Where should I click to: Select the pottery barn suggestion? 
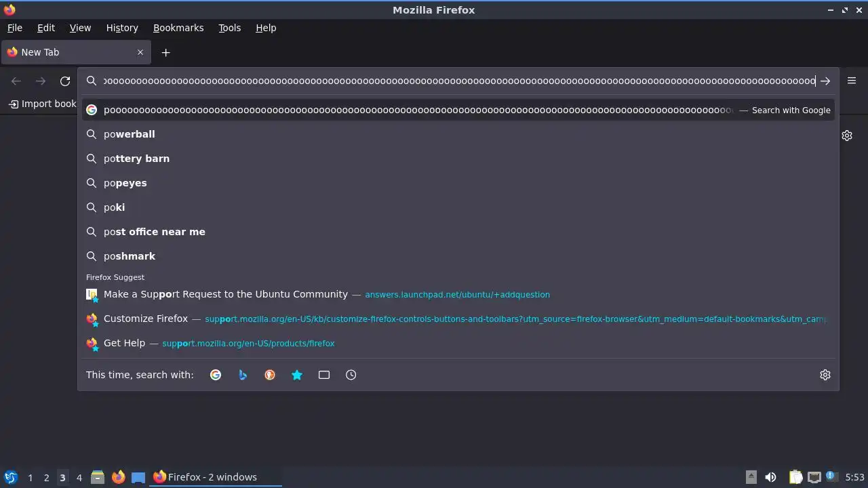[x=458, y=159]
